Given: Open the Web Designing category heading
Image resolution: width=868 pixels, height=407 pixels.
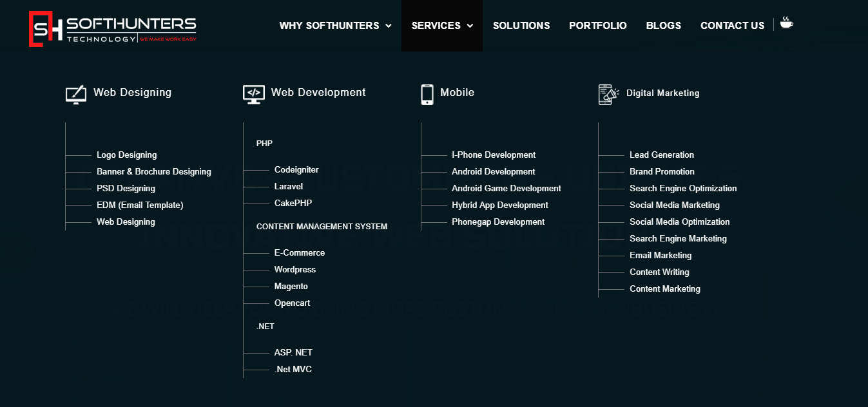Looking at the screenshot, I should click(133, 92).
